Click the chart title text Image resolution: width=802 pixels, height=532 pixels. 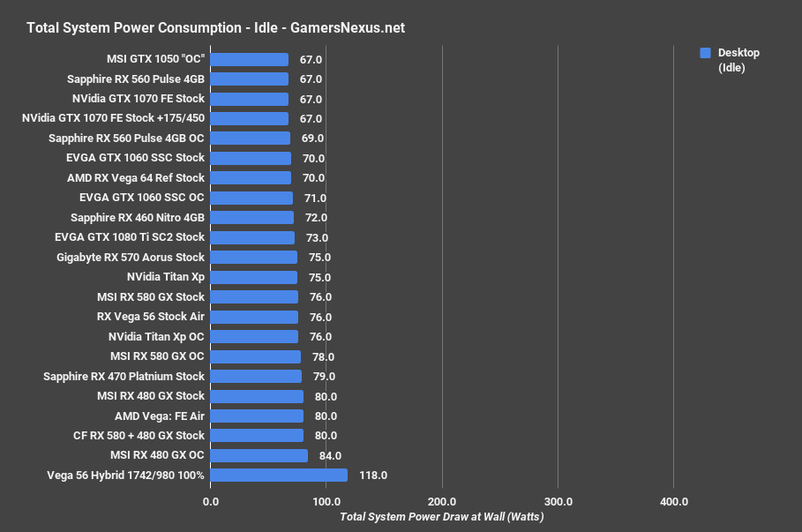[x=216, y=27]
